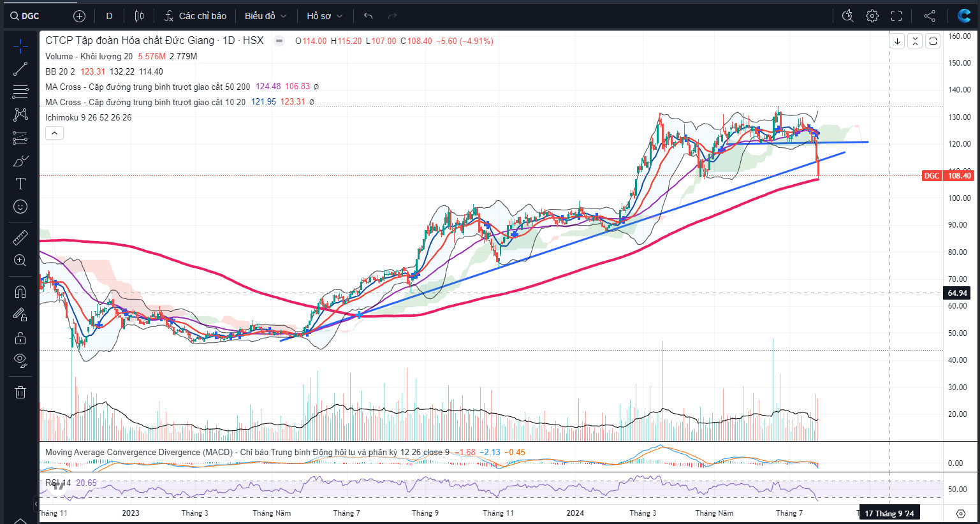Screen dimensions: 980x524
Task: Click the 17 Tháng 9 '24 date label
Action: tap(889, 513)
